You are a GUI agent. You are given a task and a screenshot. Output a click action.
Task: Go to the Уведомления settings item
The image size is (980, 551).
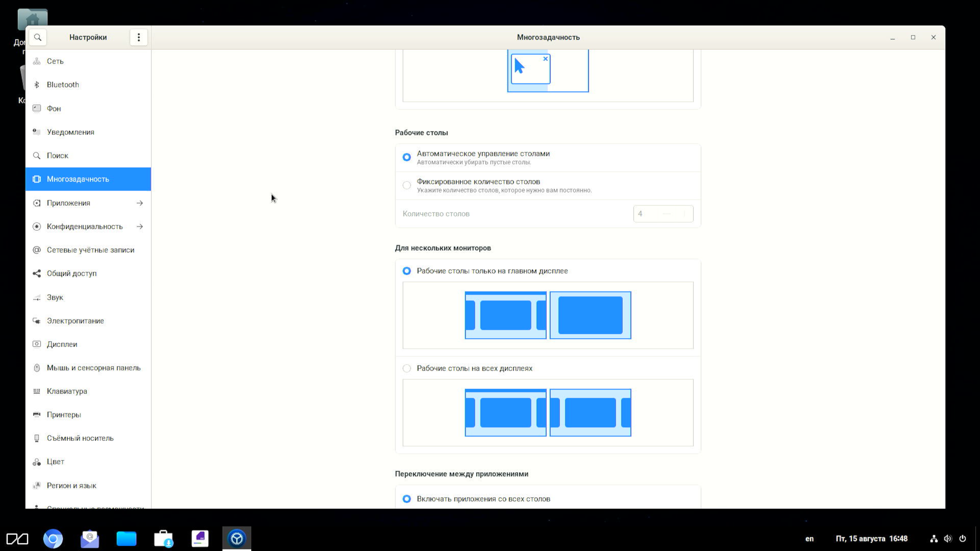[x=70, y=132]
